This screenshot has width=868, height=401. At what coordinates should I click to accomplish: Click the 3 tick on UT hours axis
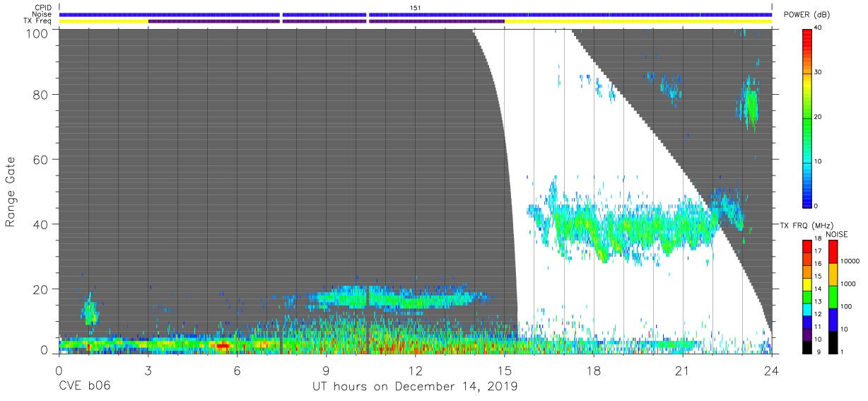pyautogui.click(x=148, y=370)
